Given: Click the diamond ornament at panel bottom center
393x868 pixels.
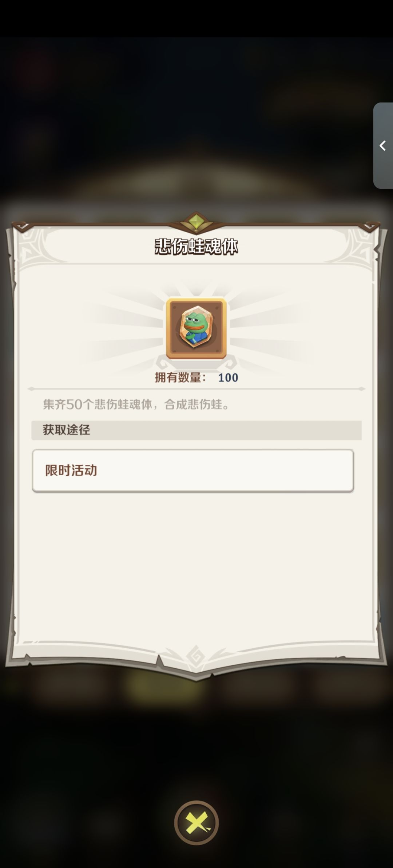Looking at the screenshot, I should [196, 656].
